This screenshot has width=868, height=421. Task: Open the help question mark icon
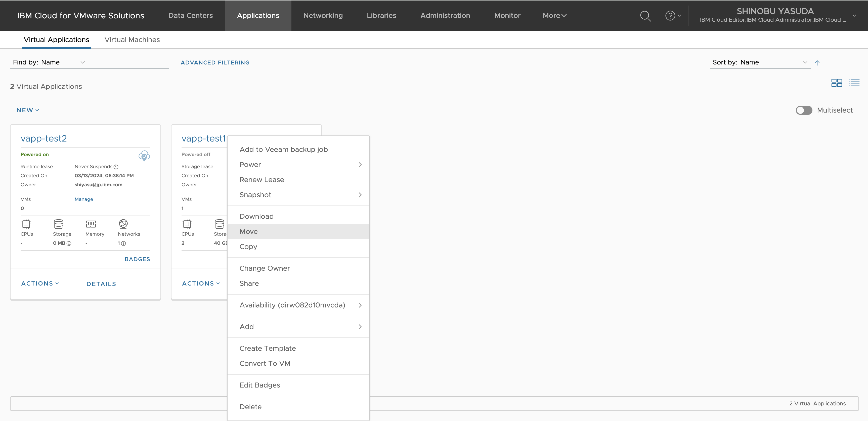pyautogui.click(x=670, y=16)
